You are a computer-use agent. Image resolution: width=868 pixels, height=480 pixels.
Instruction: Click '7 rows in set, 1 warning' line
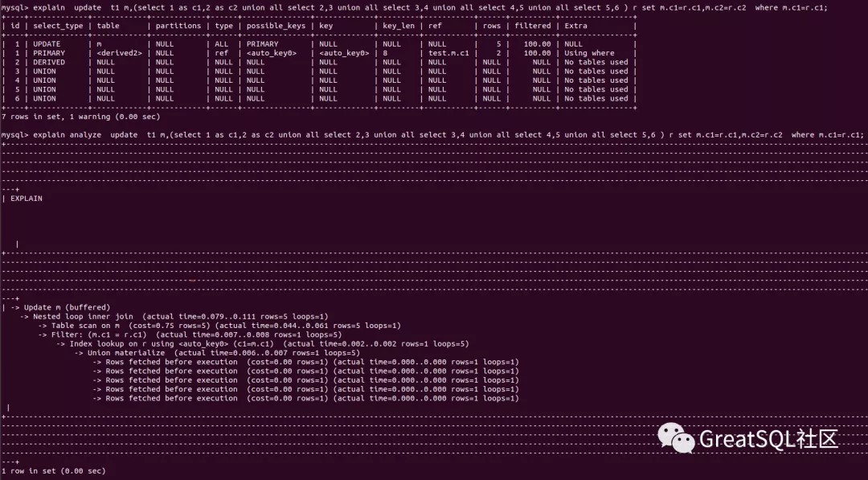pyautogui.click(x=81, y=117)
